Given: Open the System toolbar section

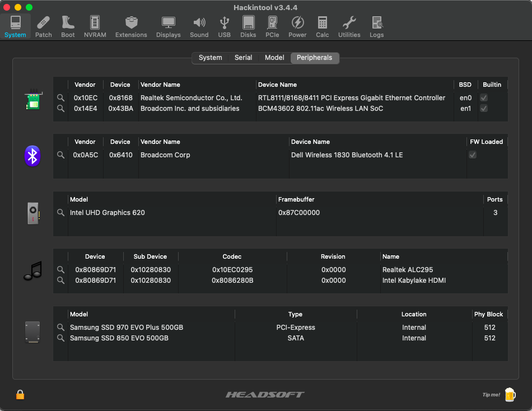Looking at the screenshot, I should point(15,26).
